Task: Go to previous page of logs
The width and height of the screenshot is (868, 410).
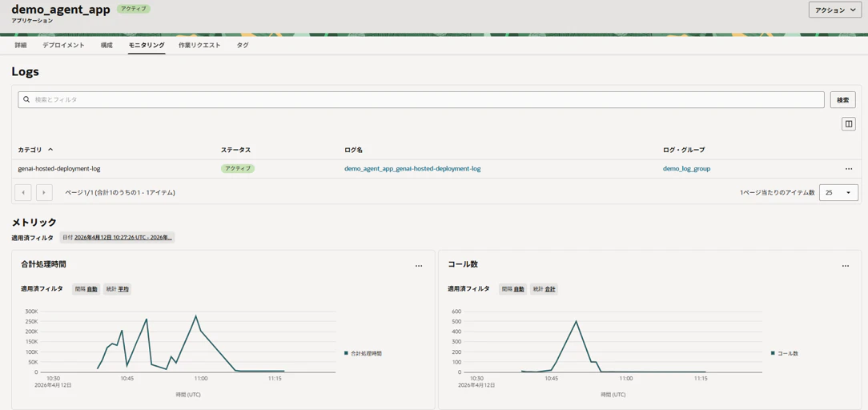Action: click(x=22, y=192)
